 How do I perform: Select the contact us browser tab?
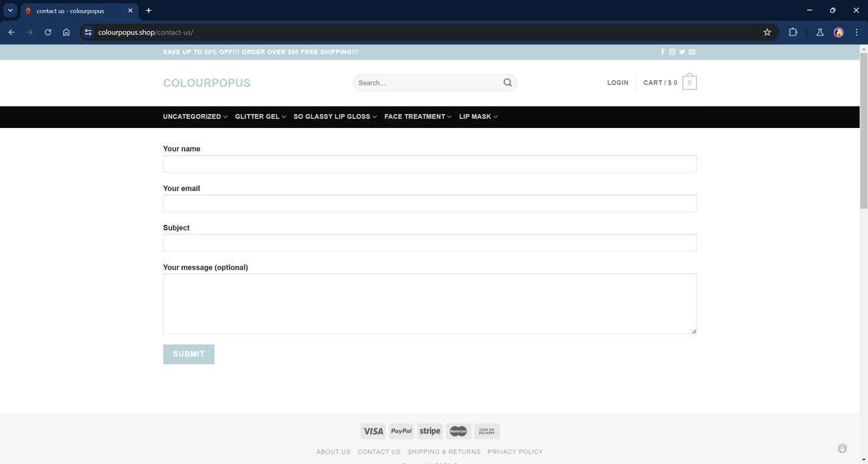pyautogui.click(x=79, y=11)
